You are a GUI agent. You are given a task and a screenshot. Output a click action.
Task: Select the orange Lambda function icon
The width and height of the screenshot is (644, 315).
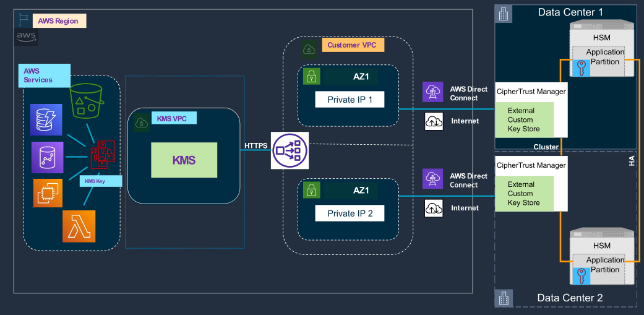(x=79, y=227)
